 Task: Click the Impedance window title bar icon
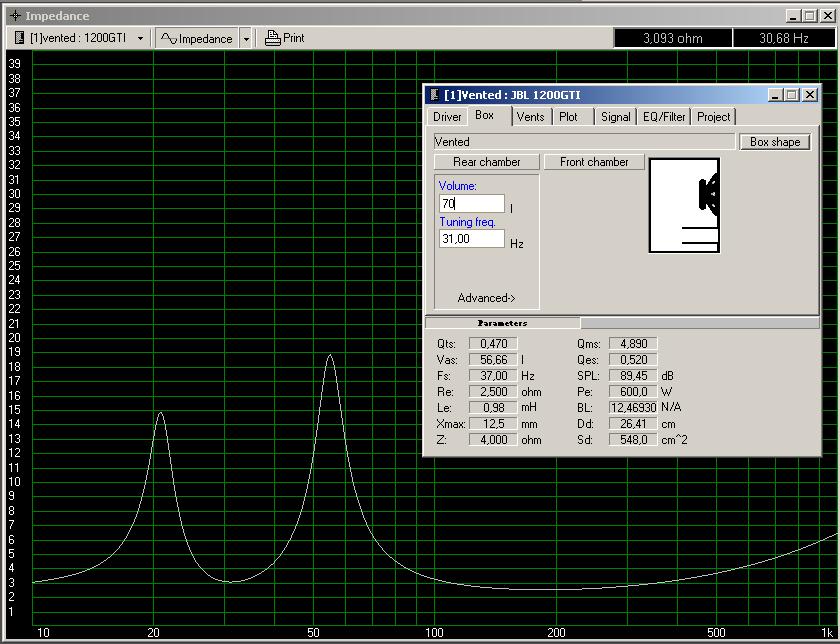(x=14, y=16)
